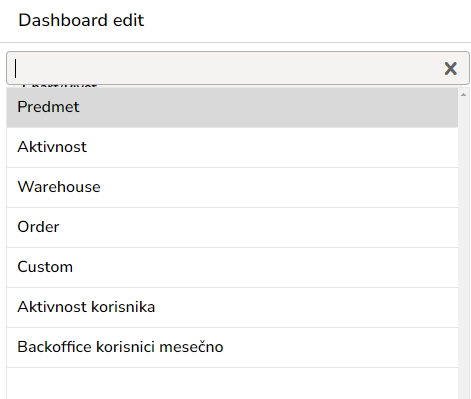Choose the Custom option
This screenshot has height=399, width=471.
pos(232,267)
